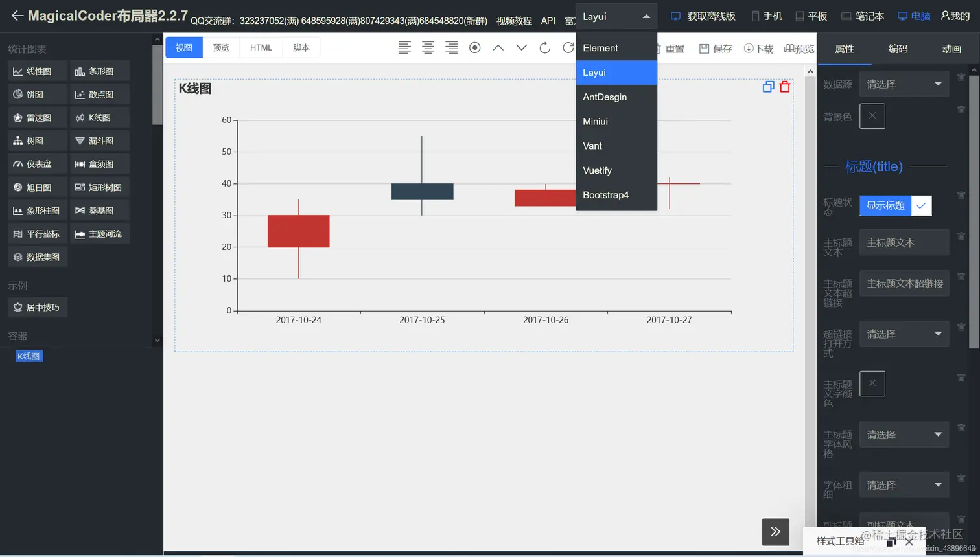
Task: Delete the K线图 chart with red trash icon
Action: point(785,87)
